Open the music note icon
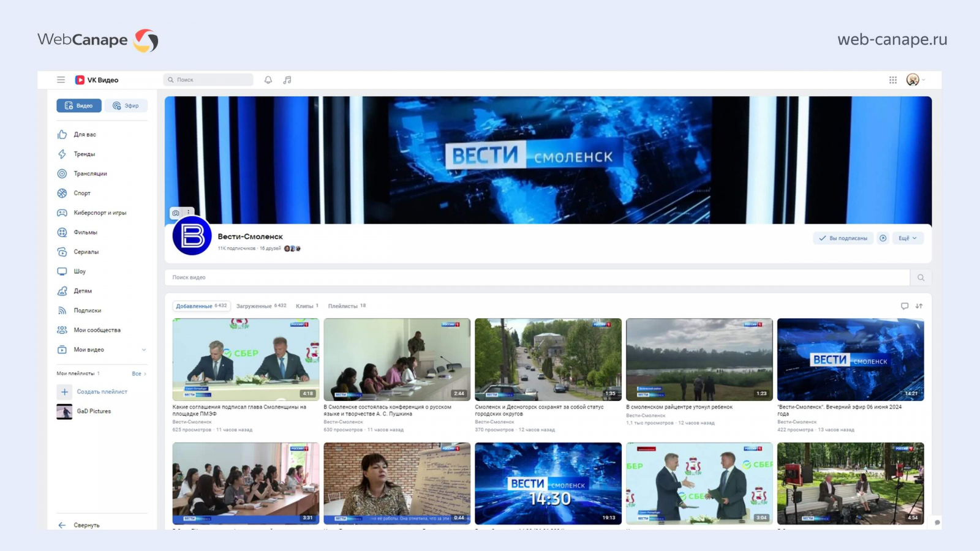 click(287, 80)
